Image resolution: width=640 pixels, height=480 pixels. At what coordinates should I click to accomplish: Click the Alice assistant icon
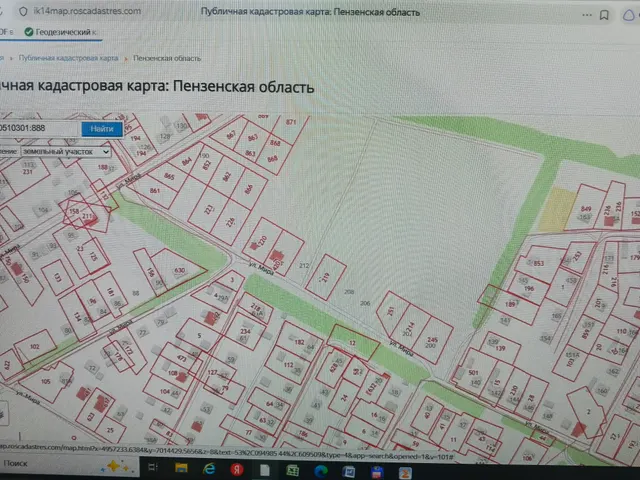(x=629, y=16)
